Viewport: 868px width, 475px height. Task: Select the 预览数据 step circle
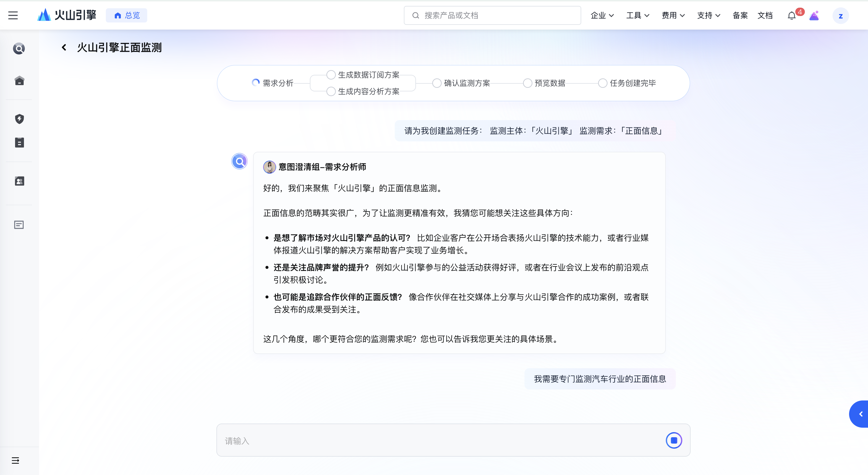[x=527, y=83]
